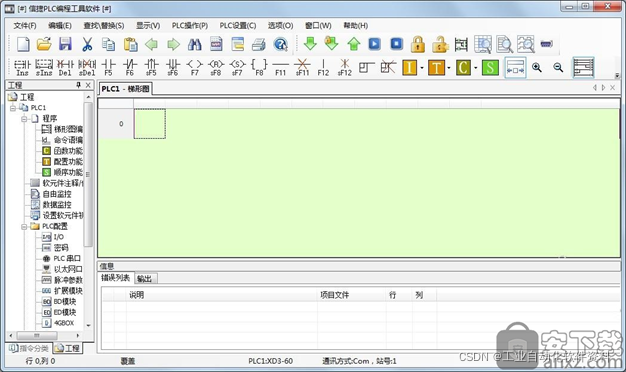626x372 pixels.
Task: Insert rising edge contact sF5
Action: [x=151, y=67]
